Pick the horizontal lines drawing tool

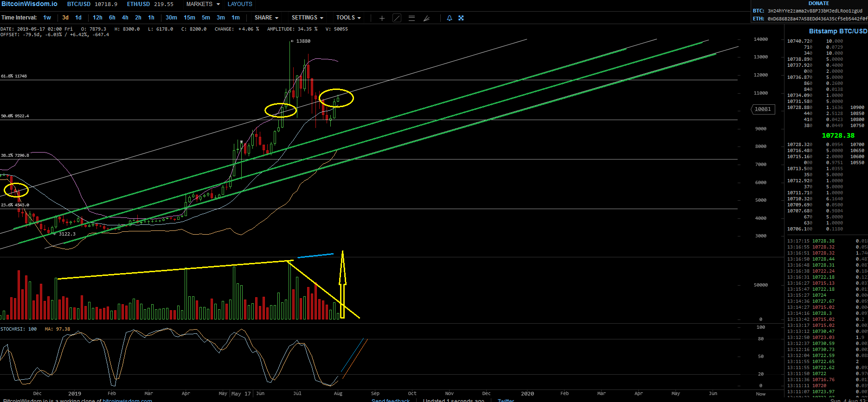pos(411,18)
